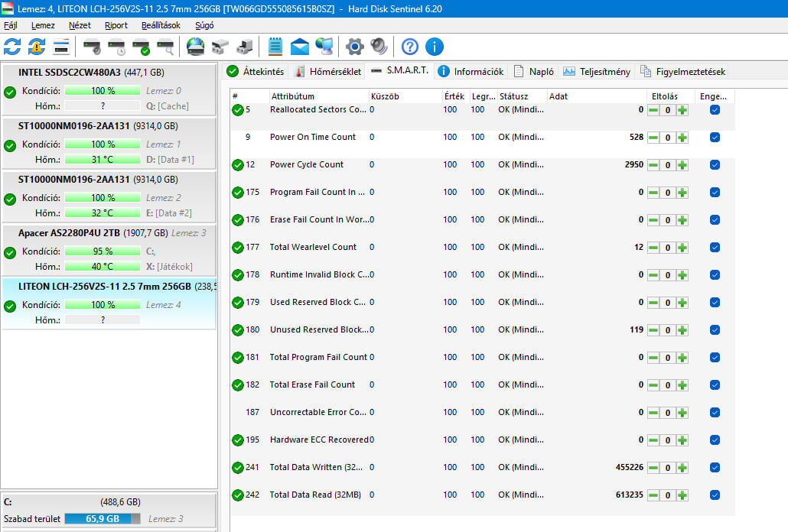
Task: Toggle enable checkbox for Uncorrectable Error Count
Action: (x=715, y=413)
